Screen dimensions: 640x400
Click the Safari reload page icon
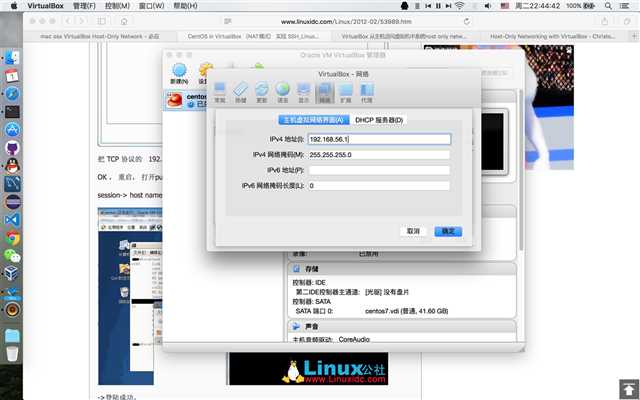pyautogui.click(x=467, y=21)
